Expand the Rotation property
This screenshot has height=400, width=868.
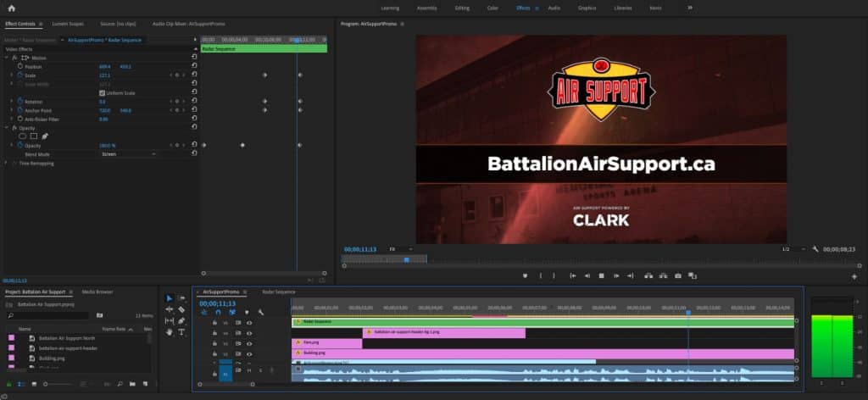pos(12,102)
